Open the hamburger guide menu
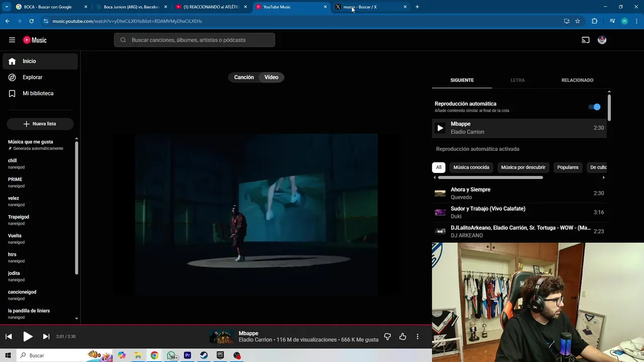 pyautogui.click(x=12, y=40)
